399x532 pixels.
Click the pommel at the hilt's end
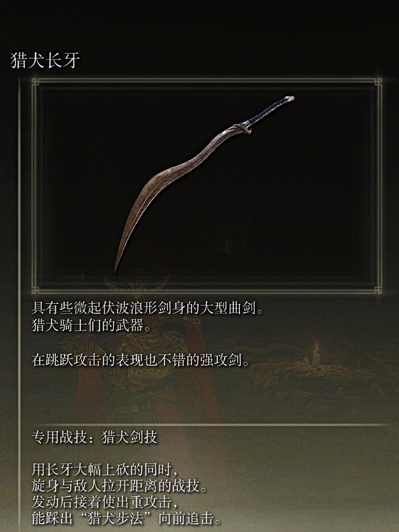289,99
